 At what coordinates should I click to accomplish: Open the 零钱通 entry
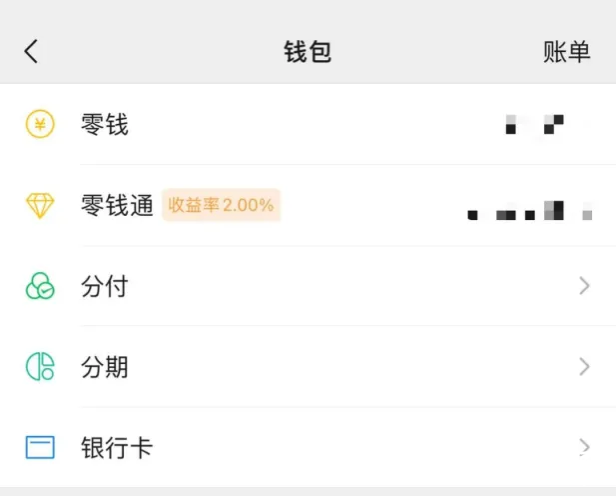tap(308, 205)
